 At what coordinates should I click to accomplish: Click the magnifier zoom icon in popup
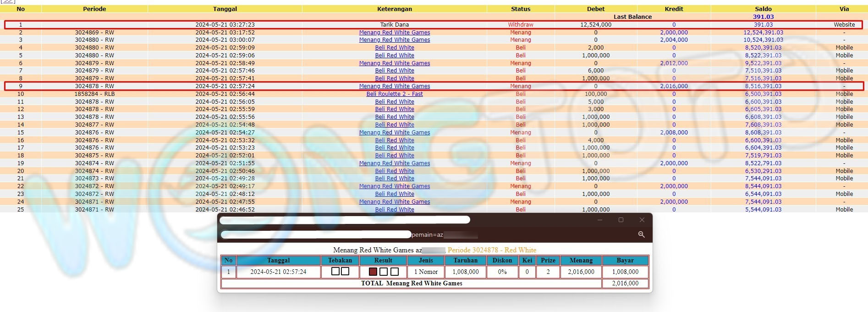coord(641,234)
